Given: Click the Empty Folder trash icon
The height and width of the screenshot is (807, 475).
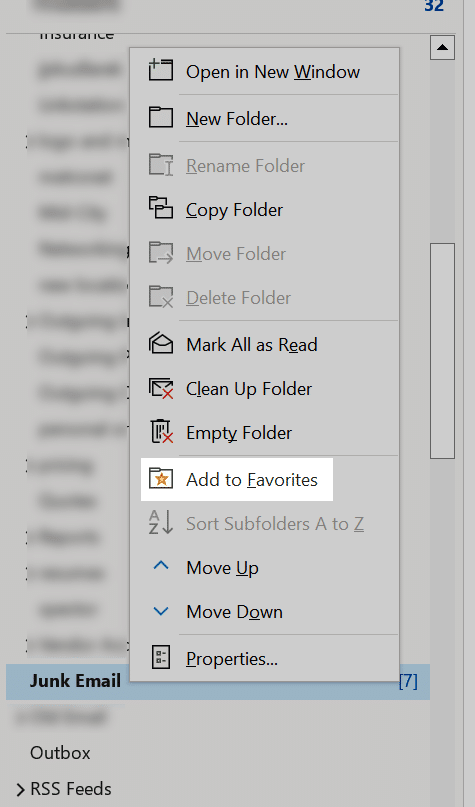Looking at the screenshot, I should pyautogui.click(x=162, y=431).
